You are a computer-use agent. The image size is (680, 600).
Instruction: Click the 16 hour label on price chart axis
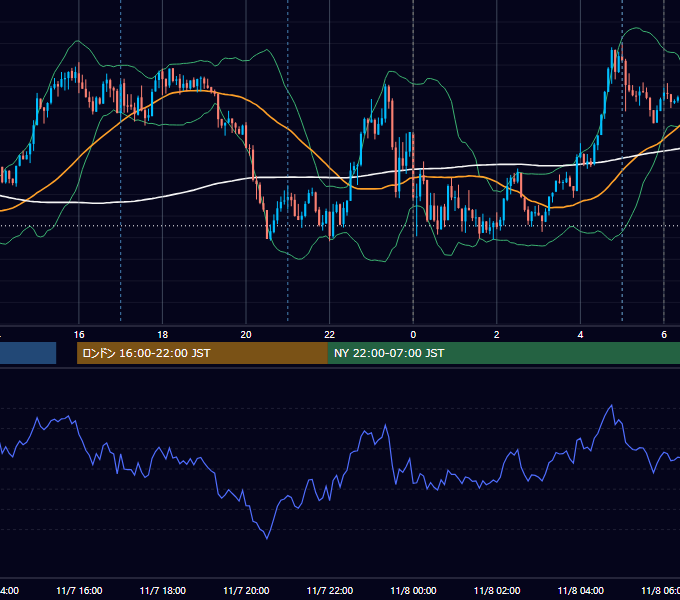pos(79,335)
